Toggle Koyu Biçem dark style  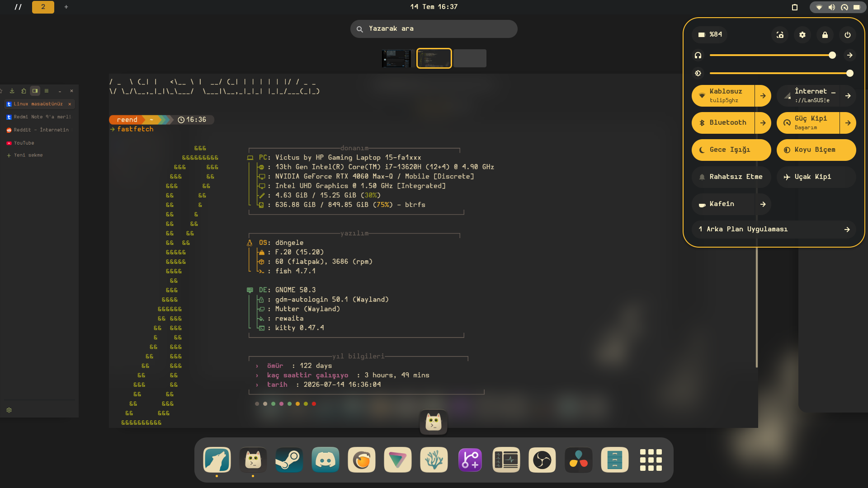[816, 150]
